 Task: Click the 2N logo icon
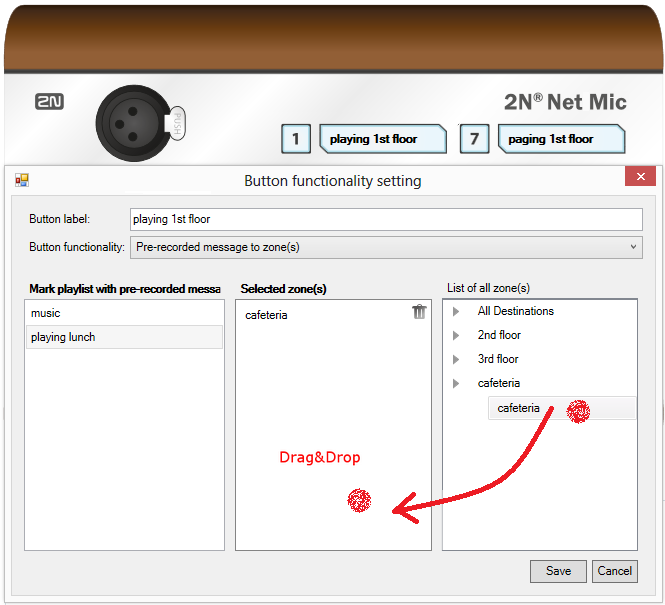point(49,102)
